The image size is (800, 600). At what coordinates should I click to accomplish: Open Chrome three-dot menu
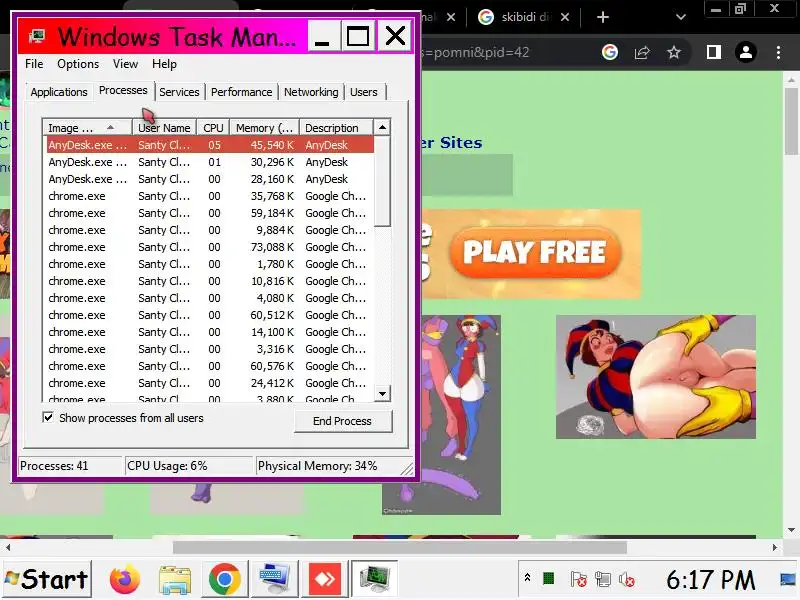click(778, 52)
